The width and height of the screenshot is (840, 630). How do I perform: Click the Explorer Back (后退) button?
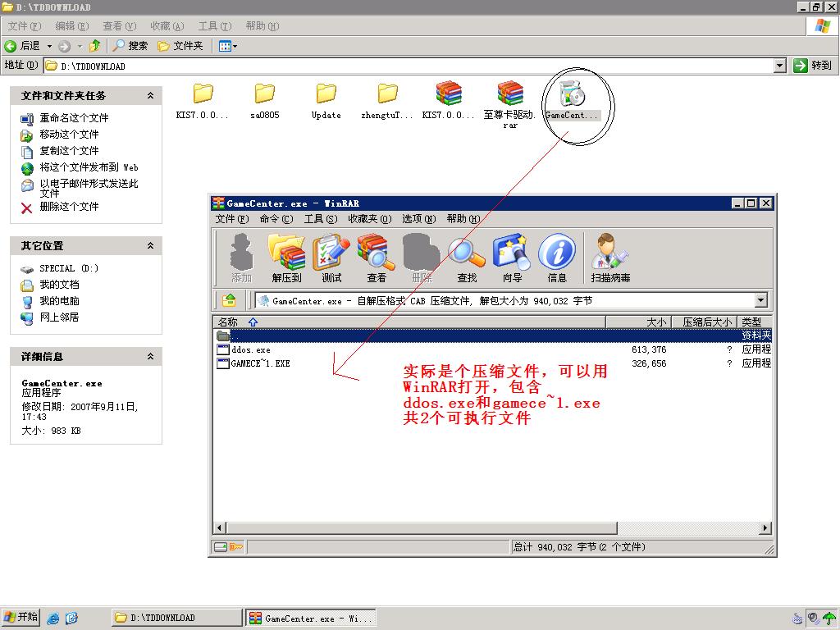pyautogui.click(x=22, y=46)
